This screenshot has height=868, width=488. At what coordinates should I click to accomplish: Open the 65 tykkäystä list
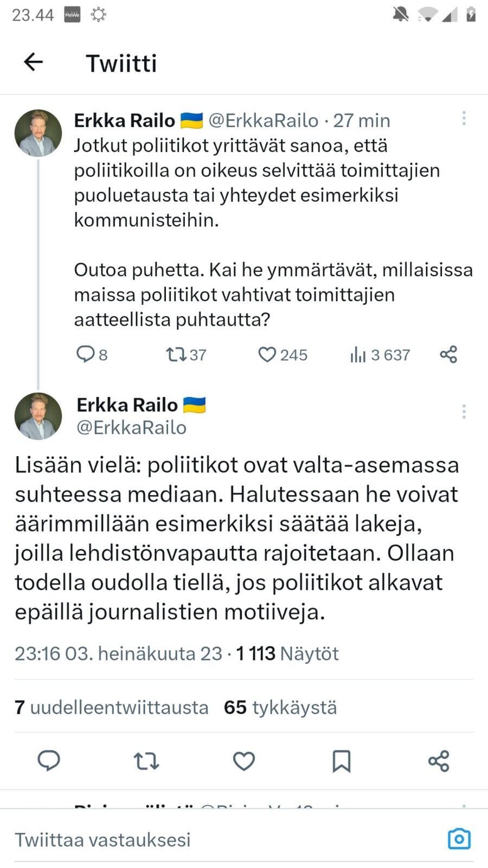point(280,707)
